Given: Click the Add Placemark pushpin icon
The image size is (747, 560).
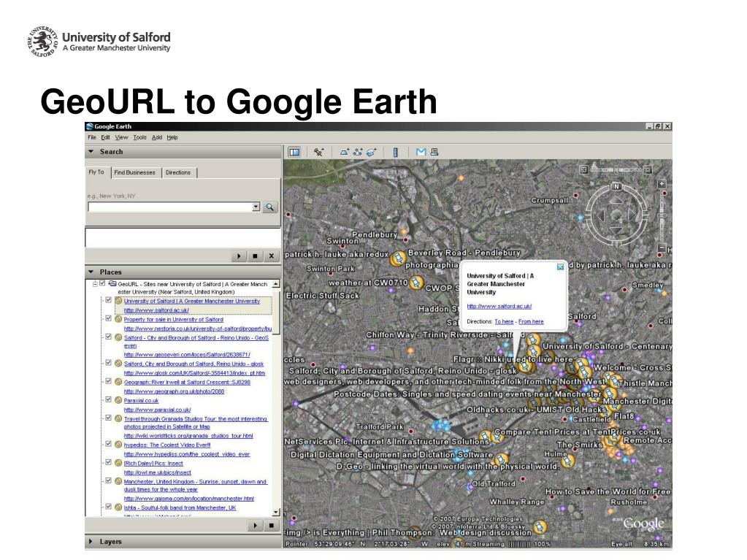Looking at the screenshot, I should pyautogui.click(x=318, y=153).
